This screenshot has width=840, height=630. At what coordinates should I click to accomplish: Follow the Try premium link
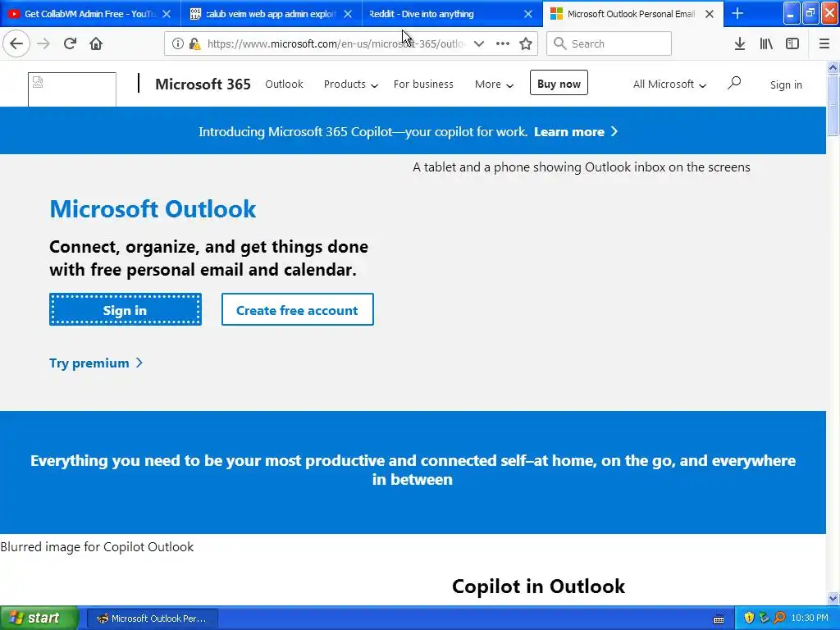pyautogui.click(x=96, y=363)
